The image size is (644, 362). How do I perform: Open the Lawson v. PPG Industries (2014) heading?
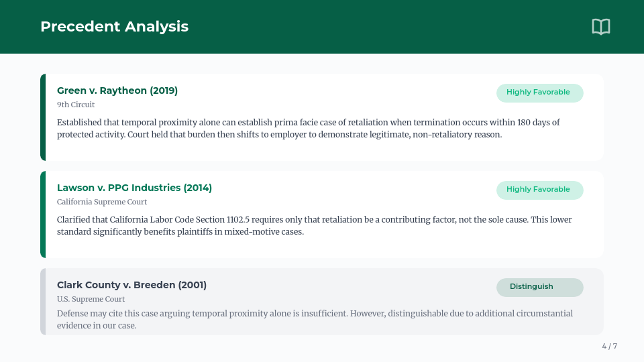(134, 188)
